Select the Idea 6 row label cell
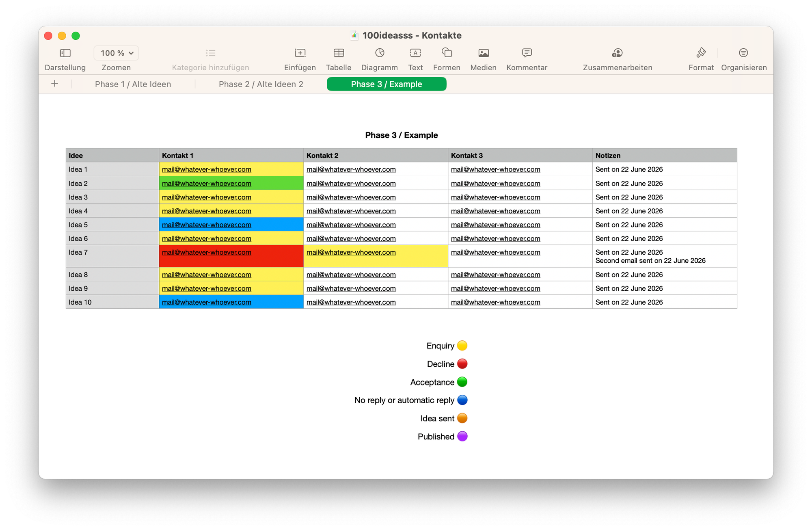The width and height of the screenshot is (812, 530). point(112,238)
